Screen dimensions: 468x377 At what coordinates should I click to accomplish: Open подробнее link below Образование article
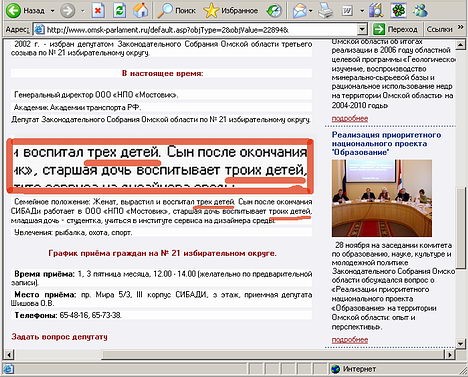click(350, 340)
